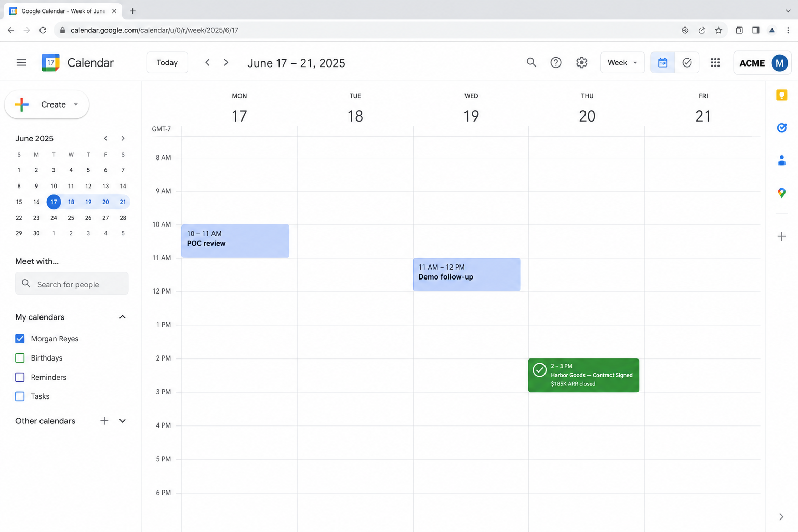Open the tab search dropdown arrow
The image size is (798, 532).
(x=788, y=11)
